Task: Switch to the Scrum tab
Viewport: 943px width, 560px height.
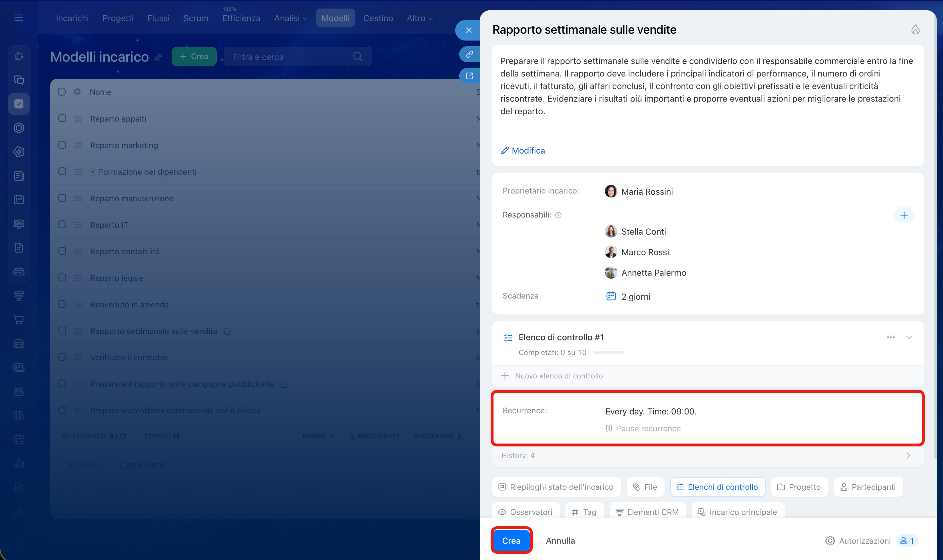Action: coord(196,18)
